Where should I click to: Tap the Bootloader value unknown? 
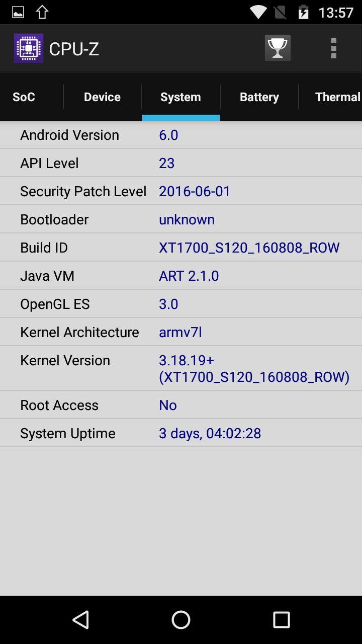(x=187, y=219)
